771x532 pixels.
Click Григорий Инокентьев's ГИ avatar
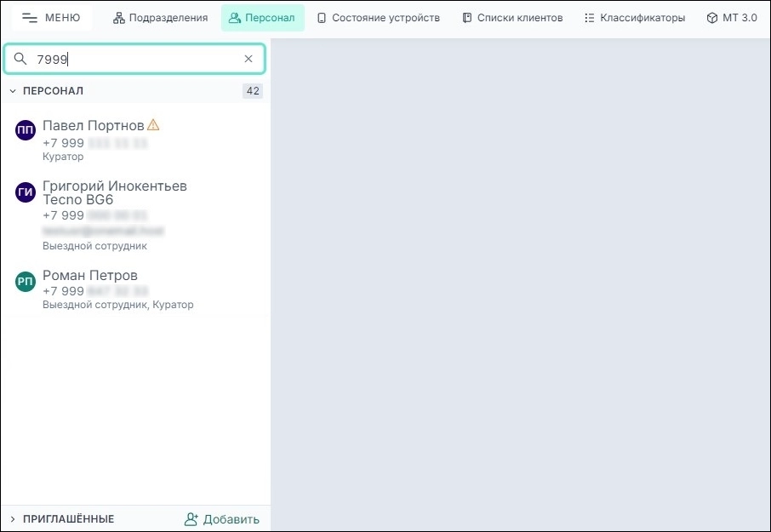point(25,192)
